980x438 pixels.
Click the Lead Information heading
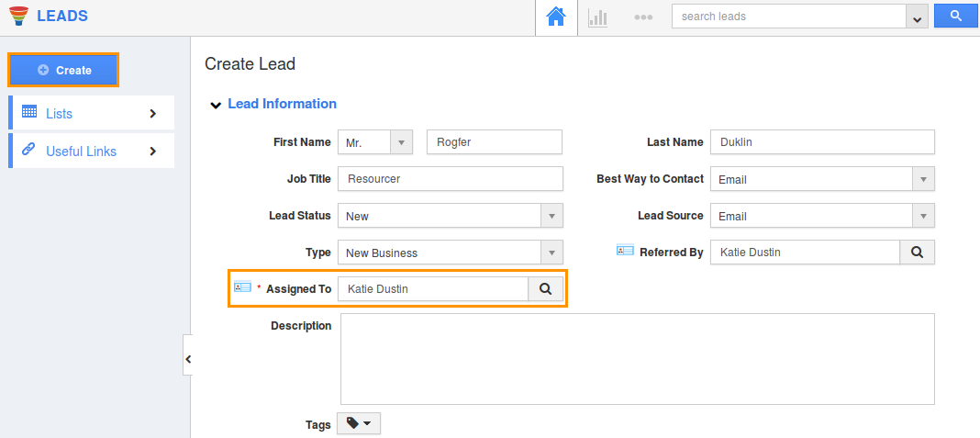(282, 104)
